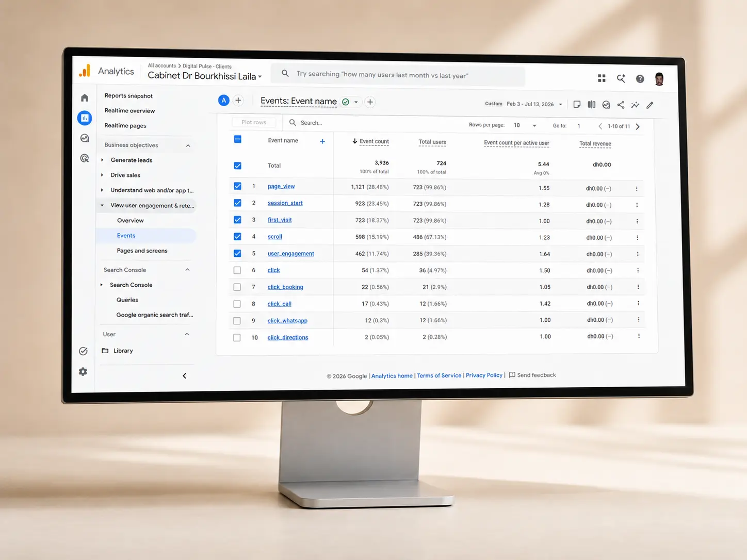Collapse the left navigation panel arrow
Image resolution: width=747 pixels, height=560 pixels.
184,376
